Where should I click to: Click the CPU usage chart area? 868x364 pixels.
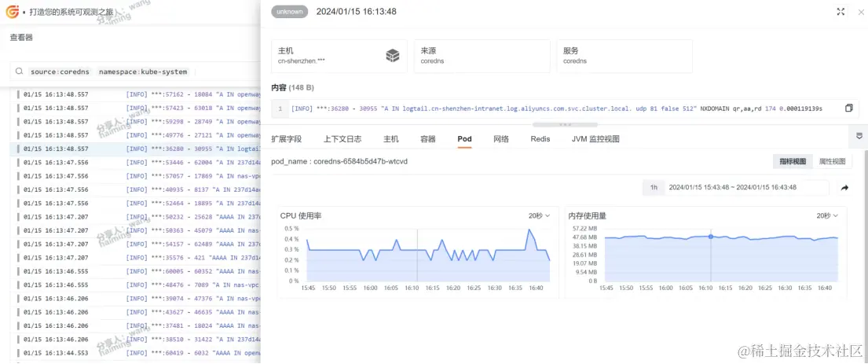pos(428,254)
